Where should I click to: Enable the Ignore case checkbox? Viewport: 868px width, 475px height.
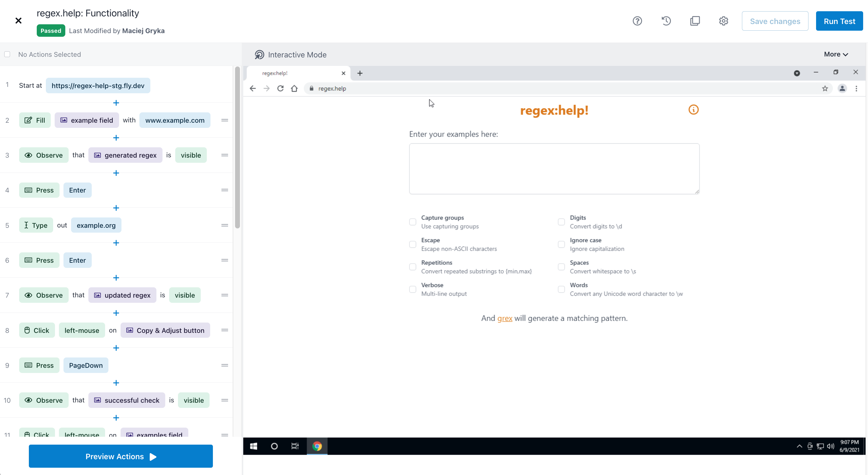point(561,244)
